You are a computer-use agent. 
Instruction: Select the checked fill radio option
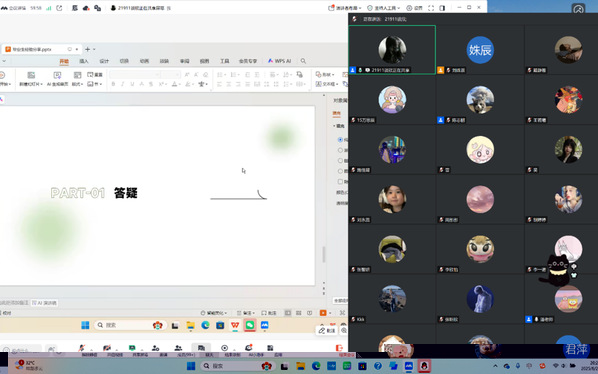(340, 140)
